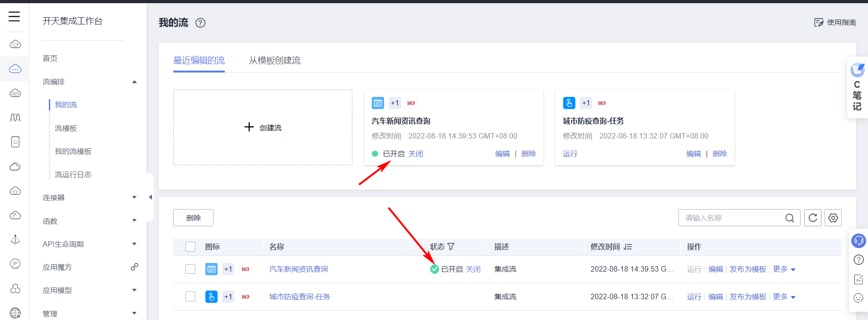Viewport: 868px width, 320px height.
Task: Select 我的流 in the sidebar
Action: 66,105
